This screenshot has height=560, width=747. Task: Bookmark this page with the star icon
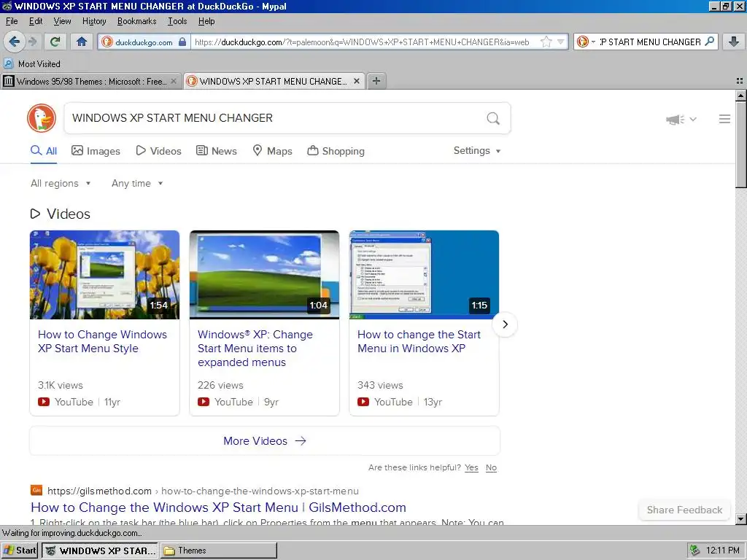(546, 42)
